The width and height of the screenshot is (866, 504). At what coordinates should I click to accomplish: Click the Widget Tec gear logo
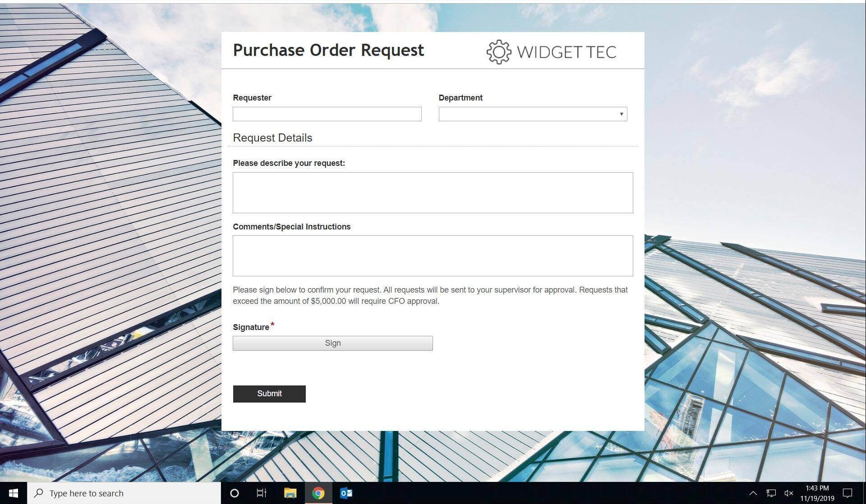click(x=498, y=52)
